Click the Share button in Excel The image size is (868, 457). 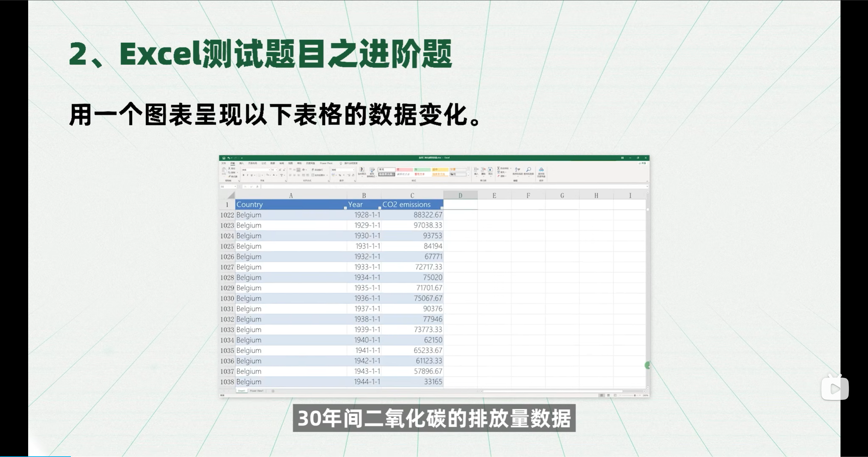point(642,163)
